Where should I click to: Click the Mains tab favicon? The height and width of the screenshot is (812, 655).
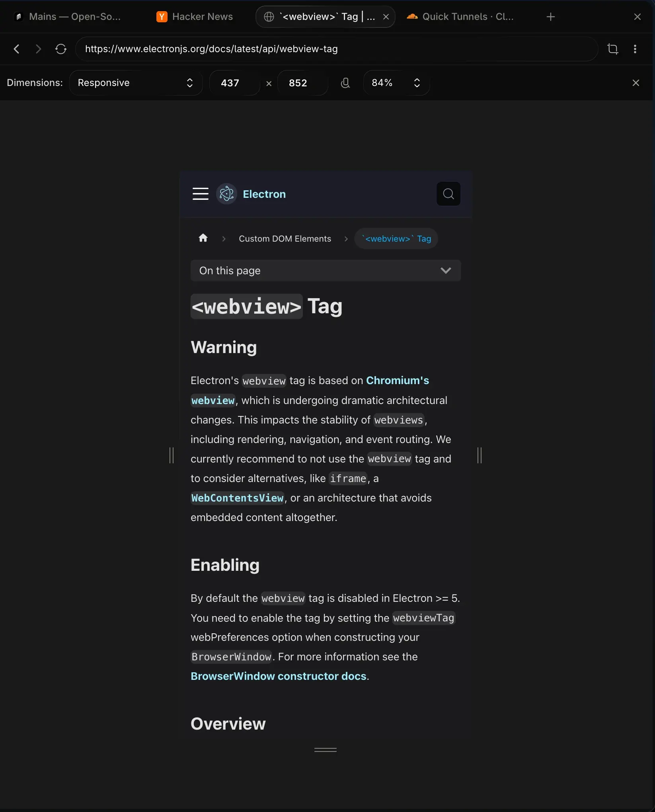tap(18, 17)
